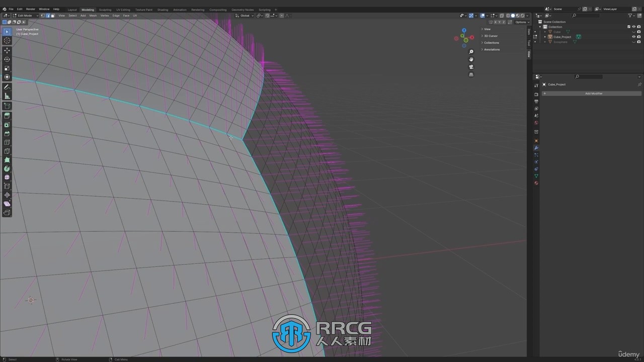This screenshot has height=362, width=644.
Task: Enable vertex select mode
Action: 43,16
